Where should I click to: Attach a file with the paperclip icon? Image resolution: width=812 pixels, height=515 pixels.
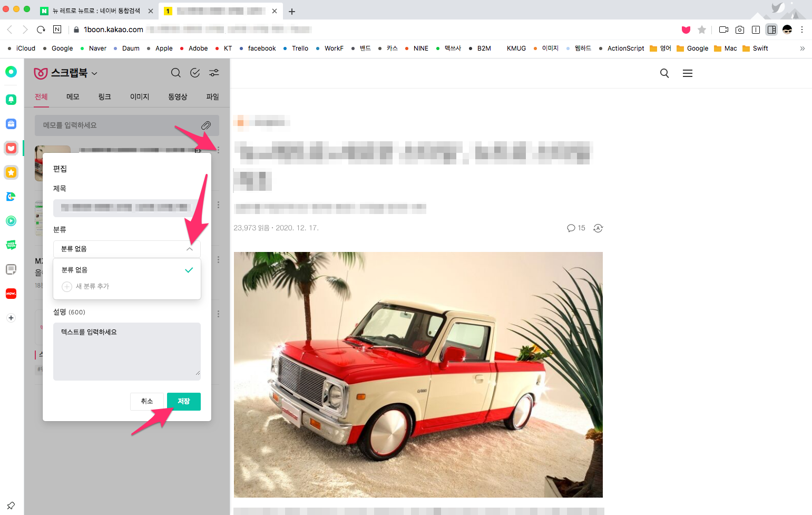[206, 125]
